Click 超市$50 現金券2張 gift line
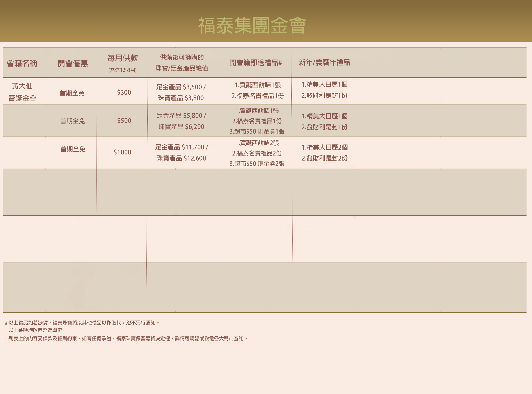 tap(257, 164)
